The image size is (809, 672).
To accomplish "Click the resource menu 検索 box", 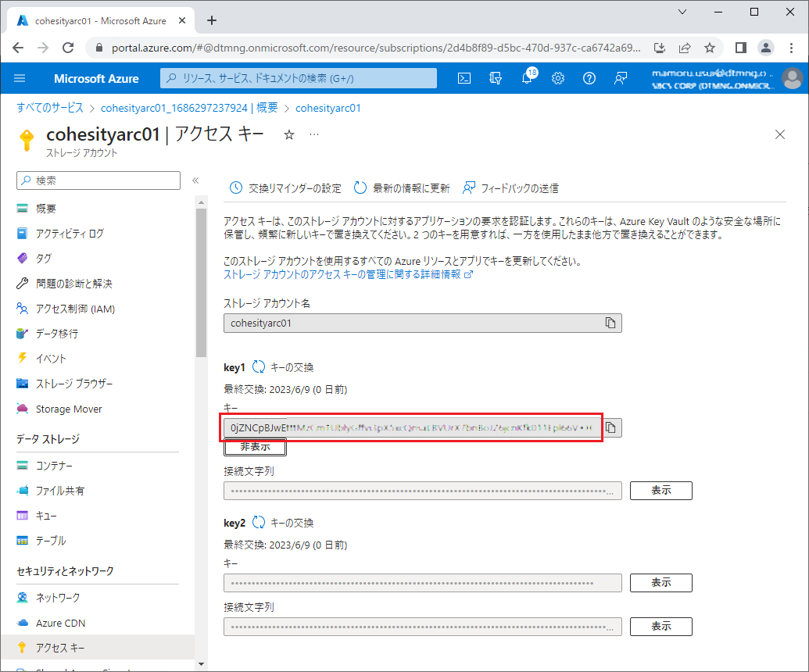I will pos(98,181).
